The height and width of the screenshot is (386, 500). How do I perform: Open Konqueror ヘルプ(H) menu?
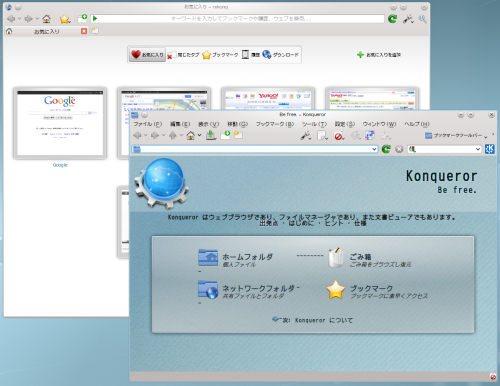coord(417,124)
